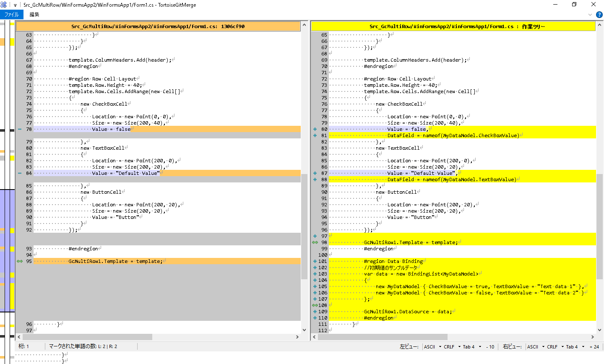Click the plus marker on right line 109
Viewport: 604px width, 364px height.
[315, 312]
